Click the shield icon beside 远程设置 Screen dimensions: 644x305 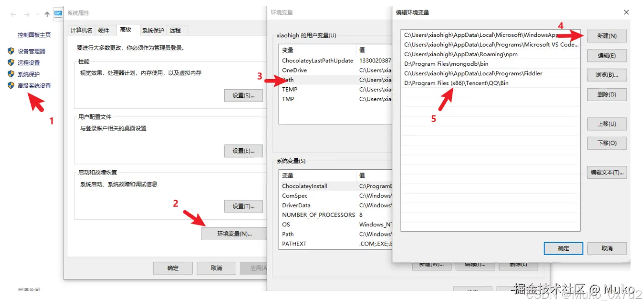[11, 62]
